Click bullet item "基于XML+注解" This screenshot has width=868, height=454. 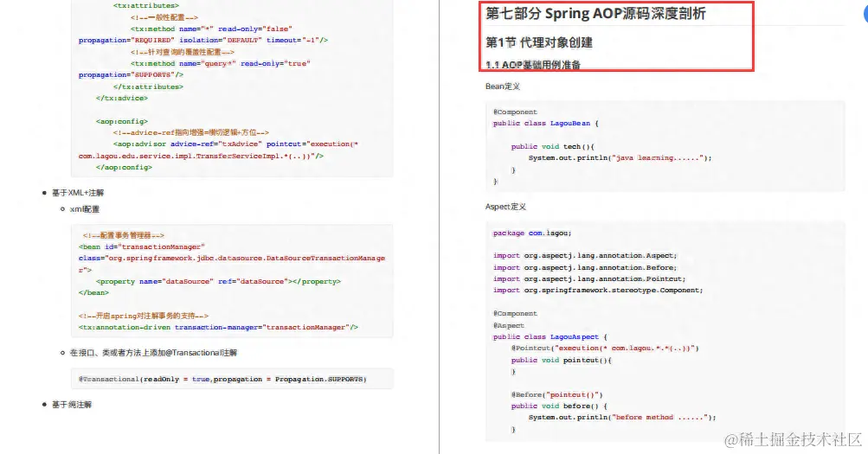pos(78,193)
